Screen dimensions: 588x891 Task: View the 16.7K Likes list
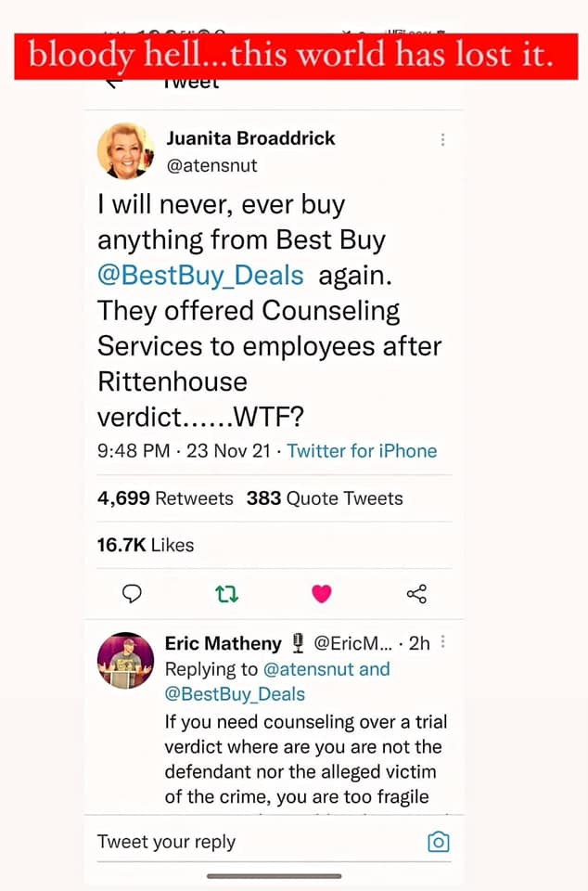pos(146,545)
